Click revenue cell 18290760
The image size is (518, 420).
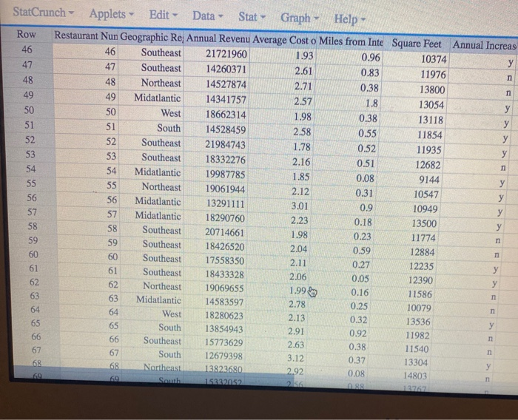[225, 218]
